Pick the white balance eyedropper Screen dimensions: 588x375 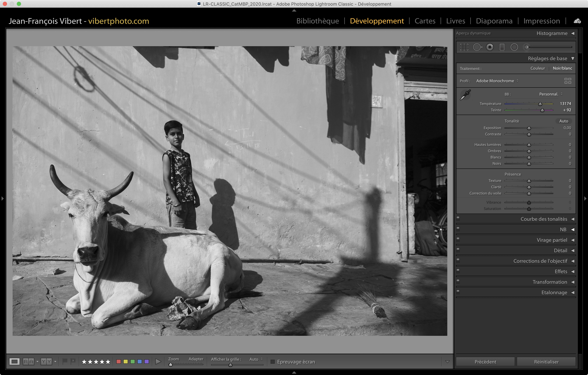465,95
